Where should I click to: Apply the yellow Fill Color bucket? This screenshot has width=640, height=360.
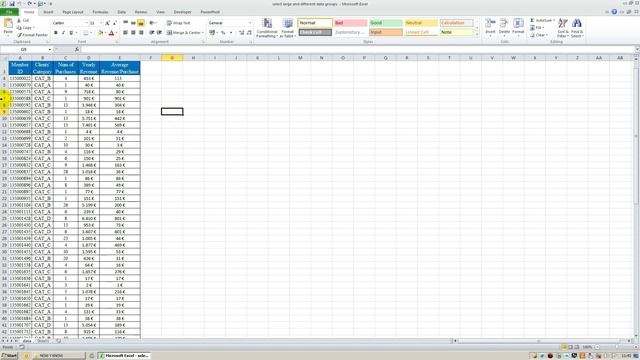[100, 33]
